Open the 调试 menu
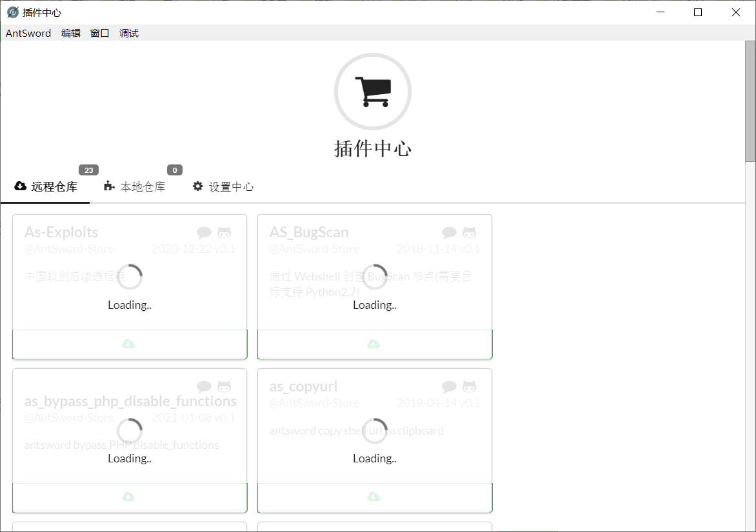 [128, 33]
